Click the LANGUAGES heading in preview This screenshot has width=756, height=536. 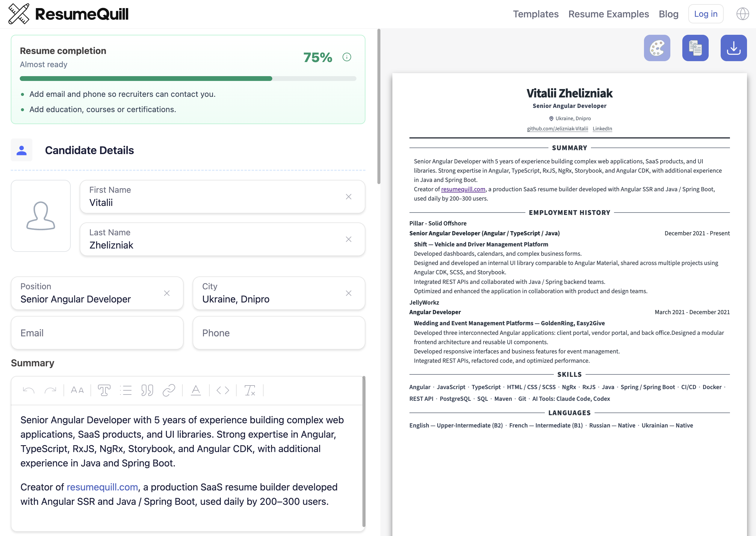point(569,413)
